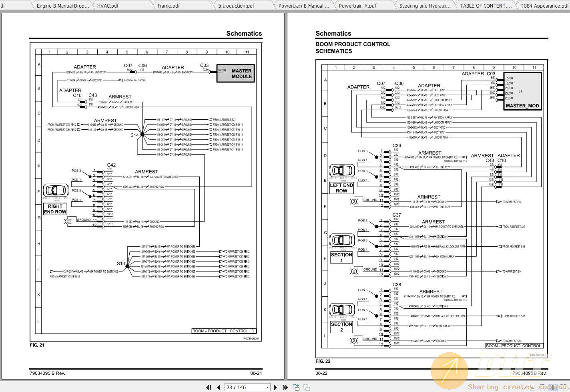570x392 pixels.
Task: Open the Steering and Hydrauli... tab
Action: point(425,6)
